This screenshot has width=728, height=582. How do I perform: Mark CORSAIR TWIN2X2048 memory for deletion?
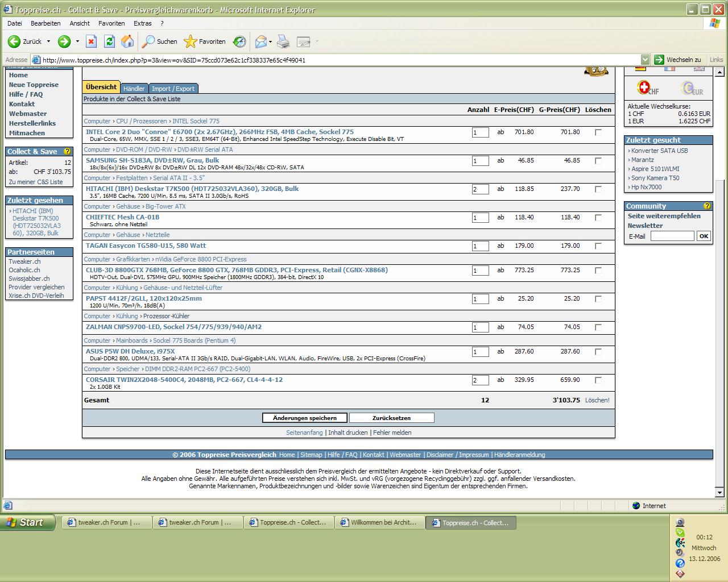pyautogui.click(x=598, y=380)
